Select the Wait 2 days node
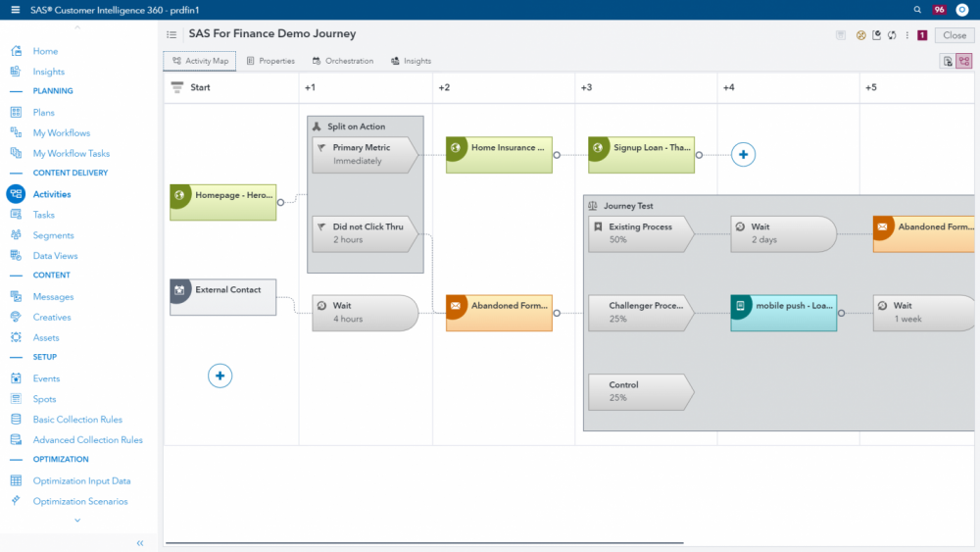 click(x=784, y=233)
